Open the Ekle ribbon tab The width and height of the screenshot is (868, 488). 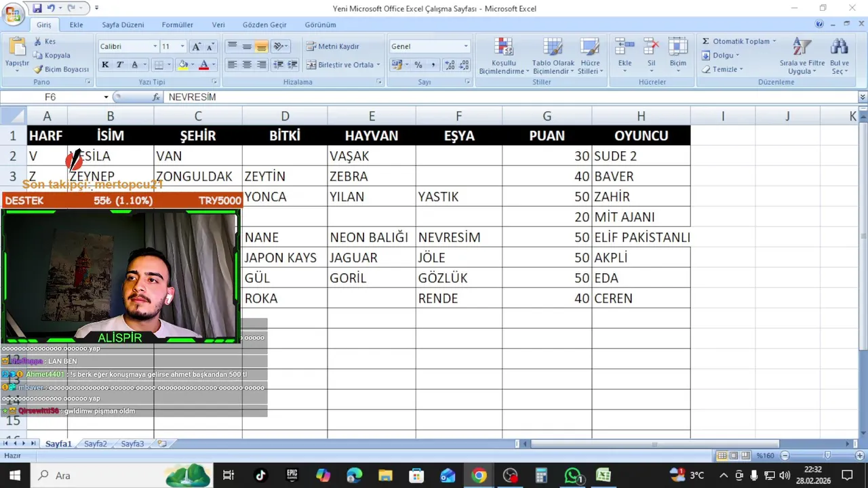click(x=77, y=25)
